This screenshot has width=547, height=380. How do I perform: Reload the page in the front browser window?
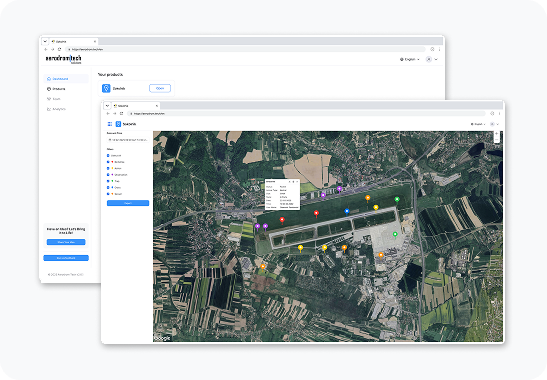point(121,113)
